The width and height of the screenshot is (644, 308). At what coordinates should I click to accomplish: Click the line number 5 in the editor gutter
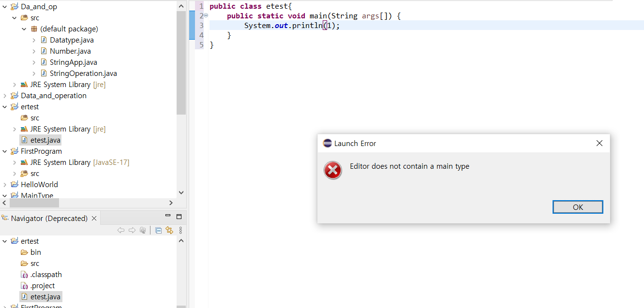201,44
